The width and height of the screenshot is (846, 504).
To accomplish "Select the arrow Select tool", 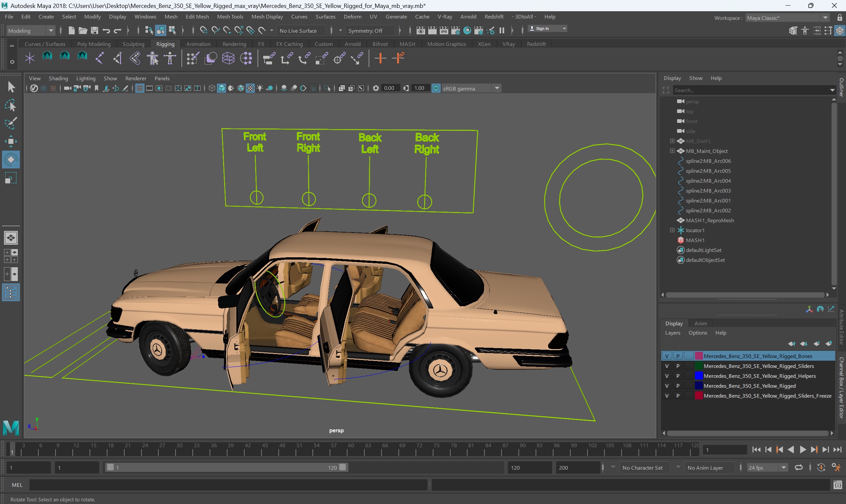I will 11,87.
